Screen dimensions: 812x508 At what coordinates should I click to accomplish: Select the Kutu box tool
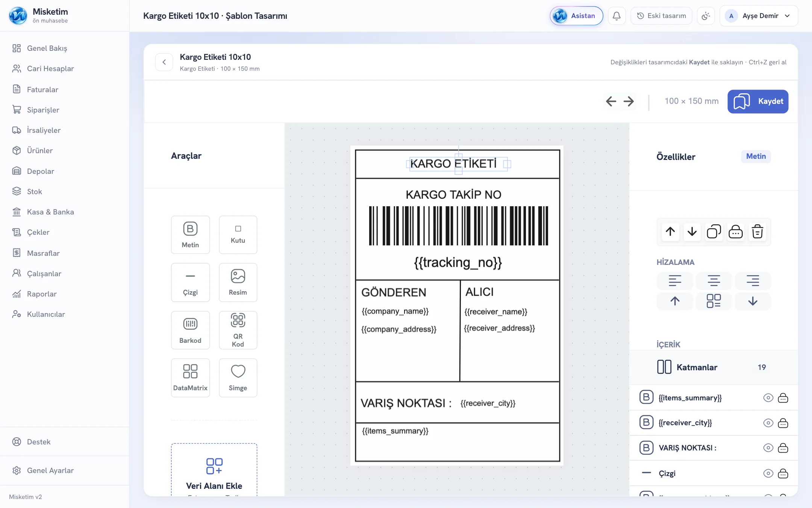pyautogui.click(x=238, y=235)
